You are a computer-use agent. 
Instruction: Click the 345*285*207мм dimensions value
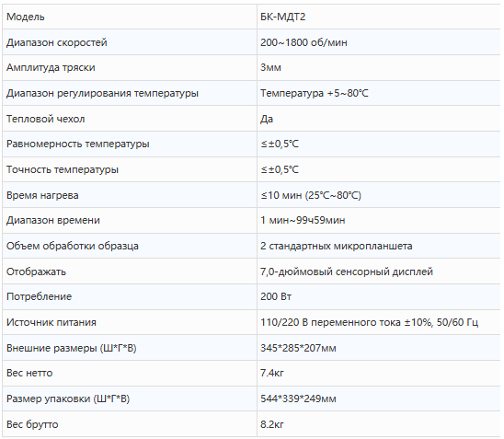[x=298, y=348]
